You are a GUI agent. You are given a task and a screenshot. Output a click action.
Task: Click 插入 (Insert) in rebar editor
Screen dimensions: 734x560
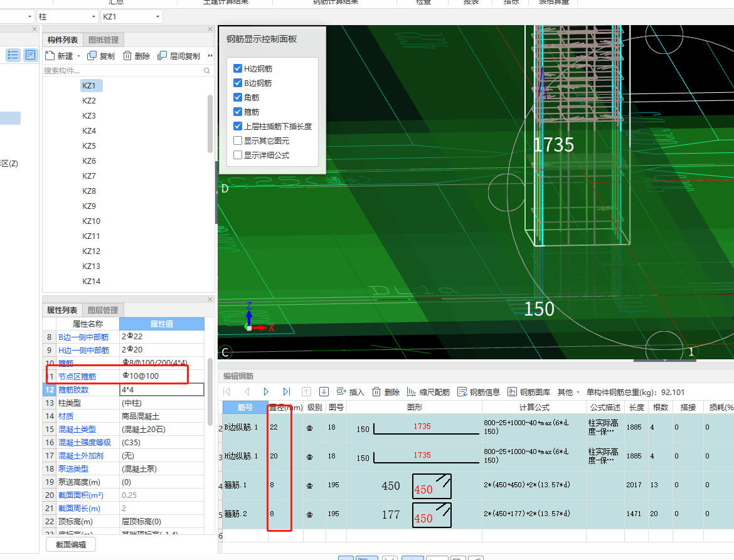(350, 392)
